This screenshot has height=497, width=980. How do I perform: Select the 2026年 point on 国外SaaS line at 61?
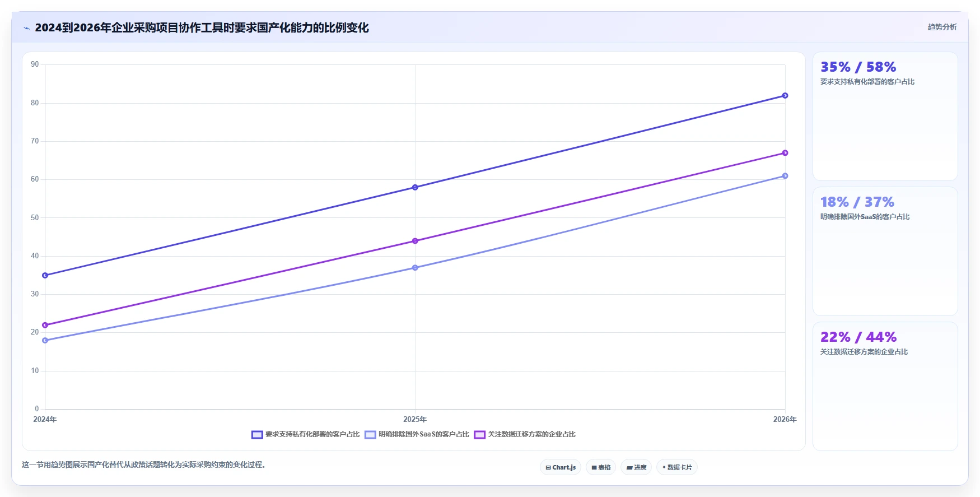(x=785, y=176)
